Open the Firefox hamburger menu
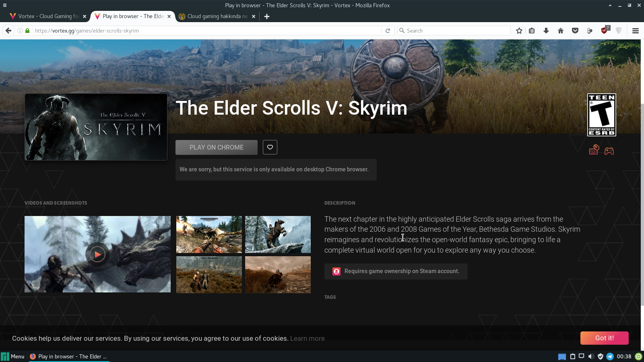Screen dimensions: 644x362 pyautogui.click(x=636, y=31)
